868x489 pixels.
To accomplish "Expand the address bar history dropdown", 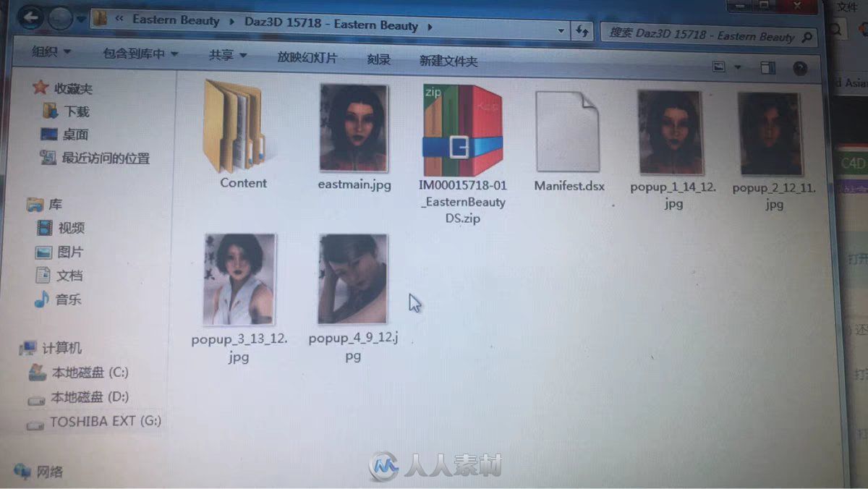I will click(x=561, y=31).
